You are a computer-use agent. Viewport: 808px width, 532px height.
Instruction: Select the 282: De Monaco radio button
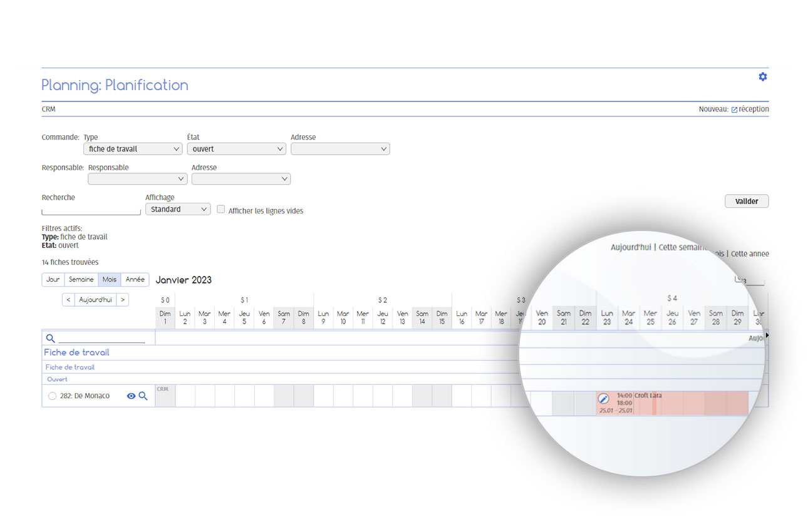tap(52, 396)
